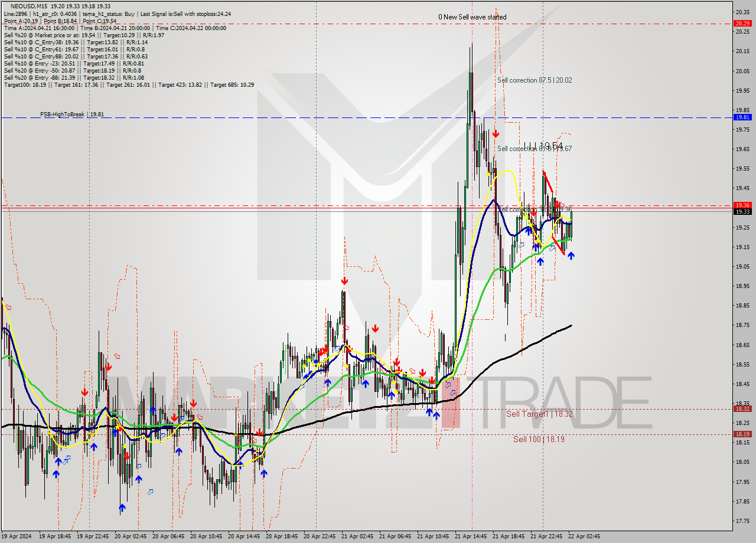Click the 17.75 price axis label
Viewport: 756px width, 543px height.
(742, 521)
